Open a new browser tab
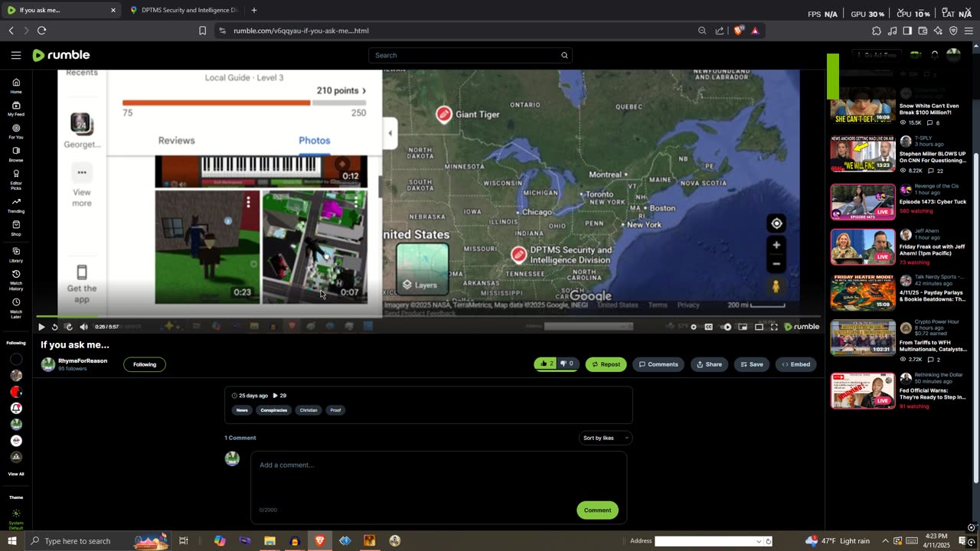Viewport: 980px width, 551px height. click(254, 10)
